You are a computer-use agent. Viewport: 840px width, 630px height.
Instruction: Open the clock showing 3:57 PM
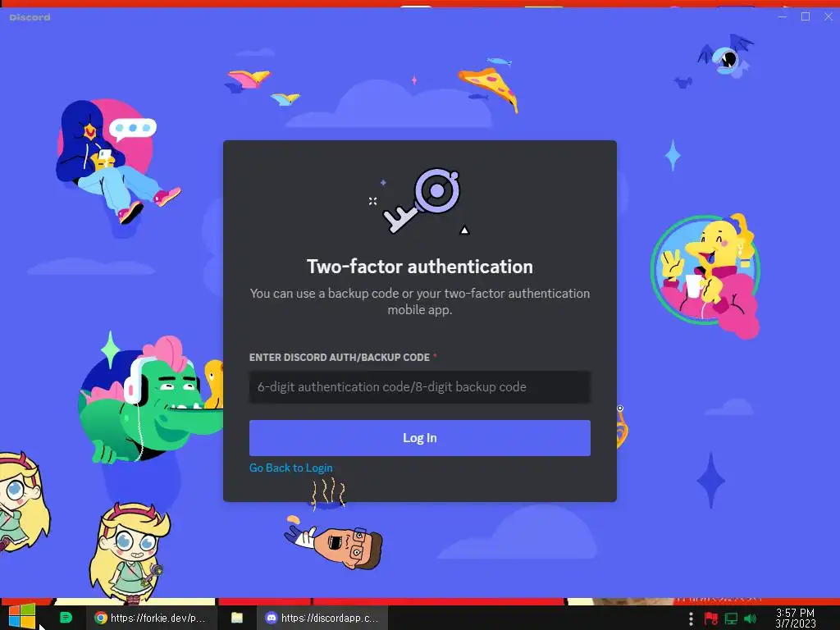796,619
